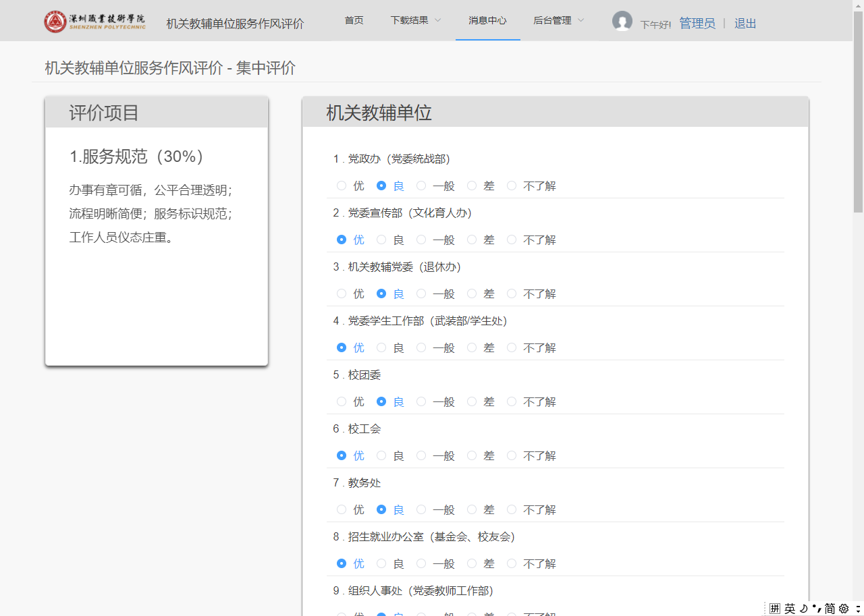Go to 首页 in the navigation bar

354,20
